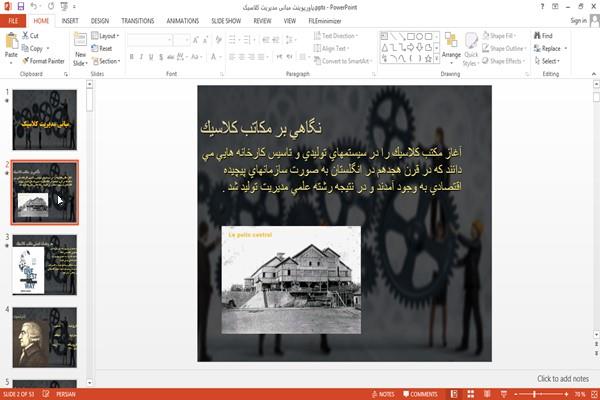
Task: Click Start From Beginning quick access icon
Action: [64, 6]
